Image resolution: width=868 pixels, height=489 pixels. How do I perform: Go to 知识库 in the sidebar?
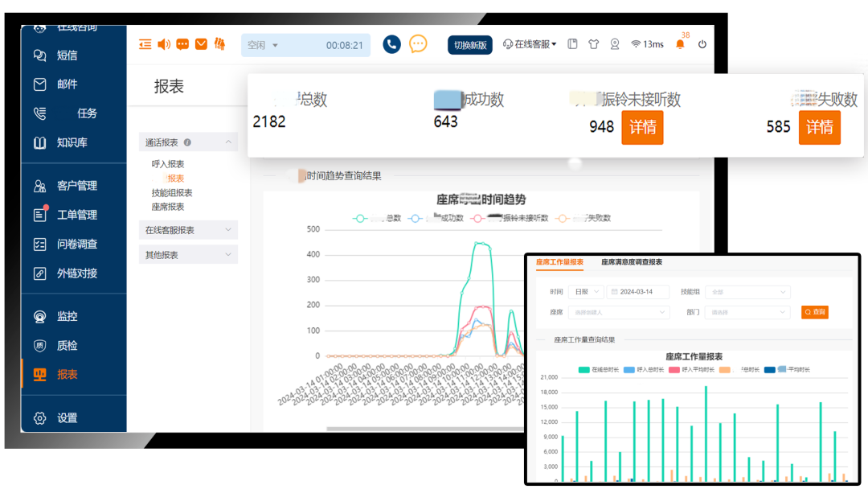point(74,143)
